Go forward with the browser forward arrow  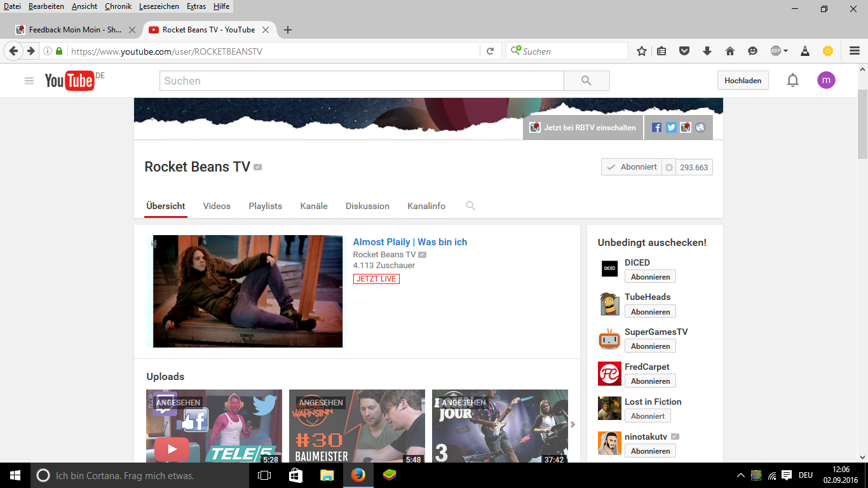31,51
